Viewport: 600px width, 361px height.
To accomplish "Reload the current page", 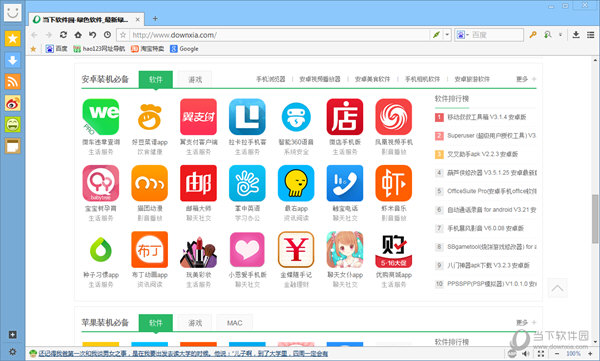I will 63,35.
